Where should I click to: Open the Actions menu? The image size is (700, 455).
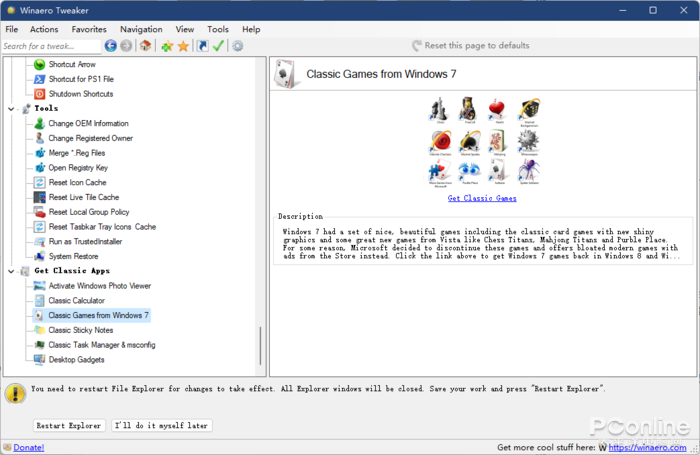click(x=44, y=30)
